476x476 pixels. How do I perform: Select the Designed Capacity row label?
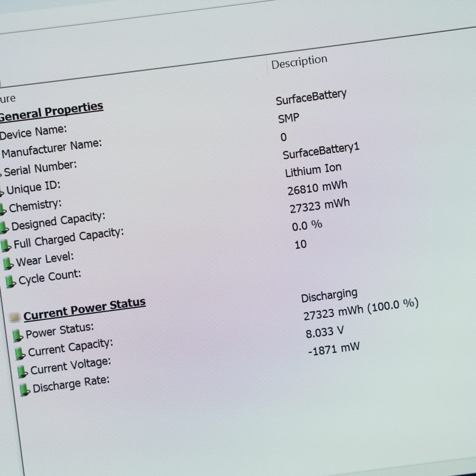tap(58, 221)
